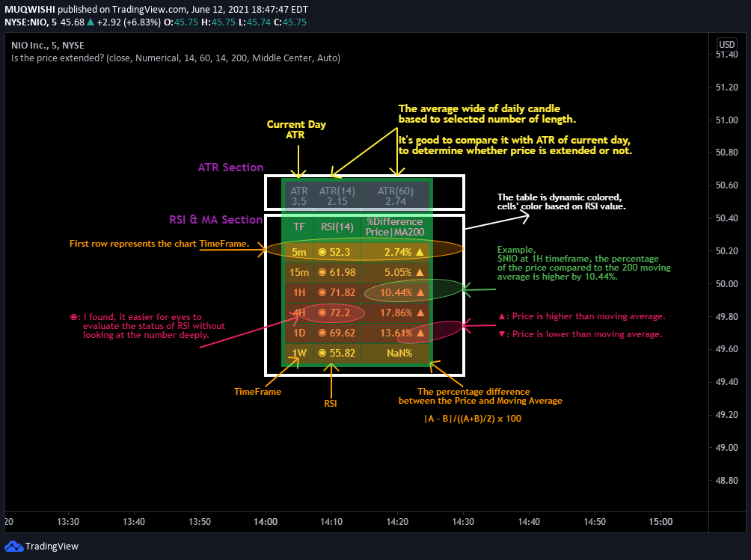Screen dimensions: 751x560
Task: Click the 1W timeframe cell
Action: [299, 353]
